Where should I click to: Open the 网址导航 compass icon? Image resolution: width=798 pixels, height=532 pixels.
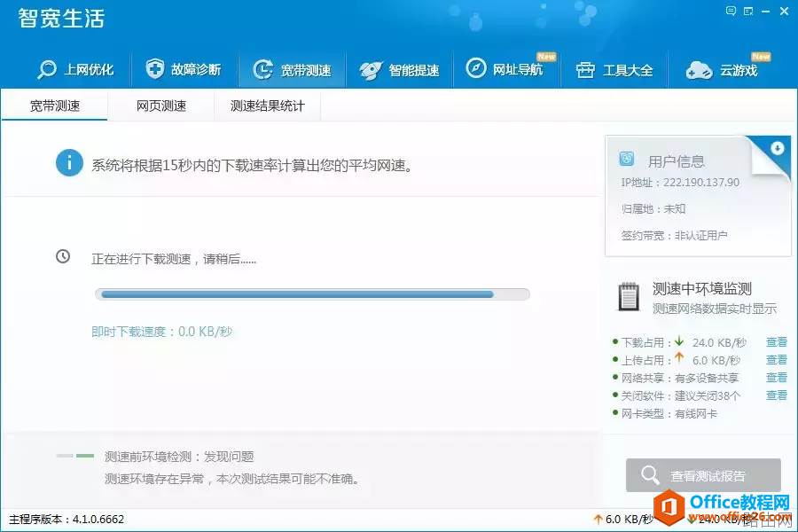coord(476,67)
